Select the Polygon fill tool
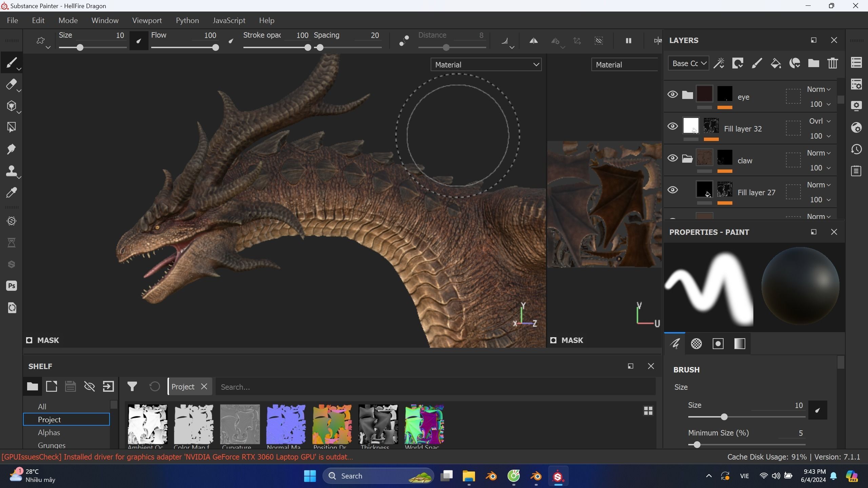 11,127
